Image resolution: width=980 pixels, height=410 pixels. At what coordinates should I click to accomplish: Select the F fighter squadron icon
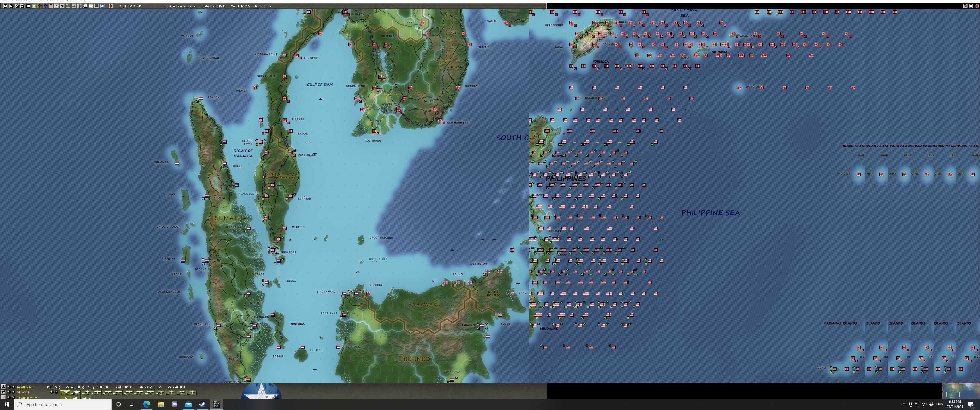[65, 393]
